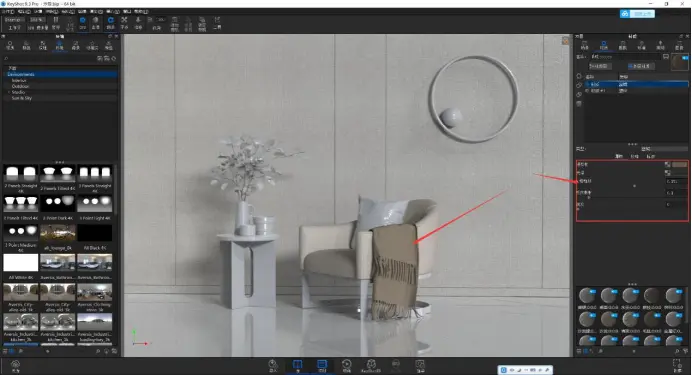This screenshot has height=375, width=692.
Task: Select the All White 4K environment
Action: 21,266
